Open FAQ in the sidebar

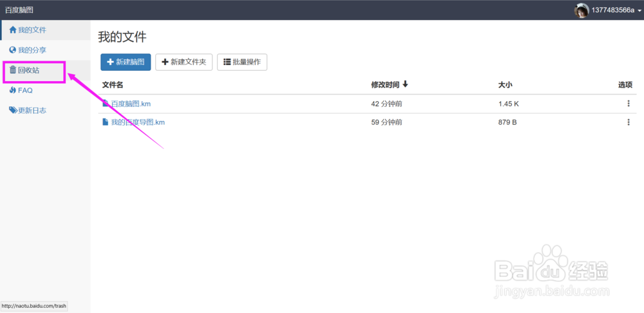tap(45, 90)
